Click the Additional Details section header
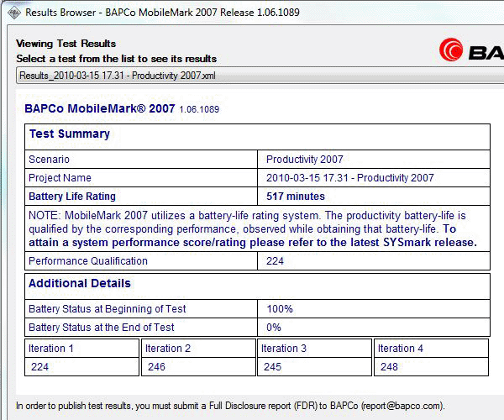 (x=80, y=283)
